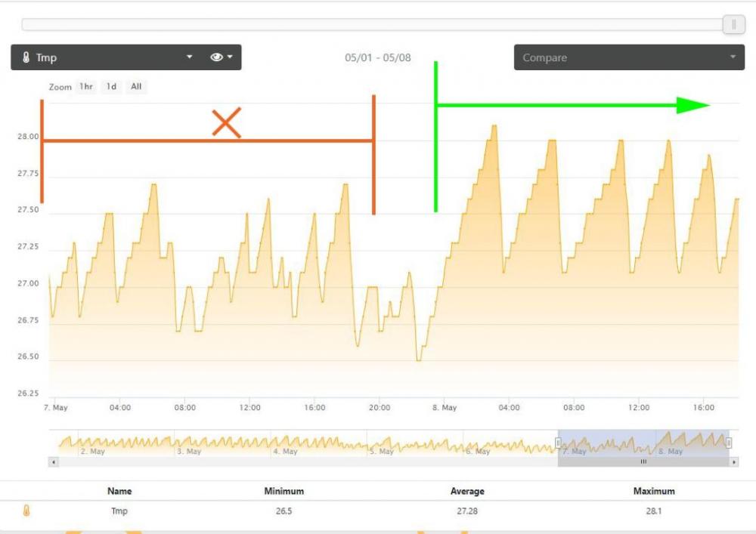Click the navigator scrollbar thumb
Screen dimensions: 756x534
coord(643,462)
